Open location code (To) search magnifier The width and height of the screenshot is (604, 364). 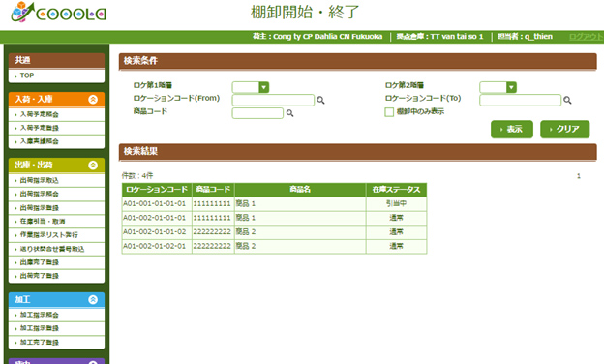tap(567, 100)
